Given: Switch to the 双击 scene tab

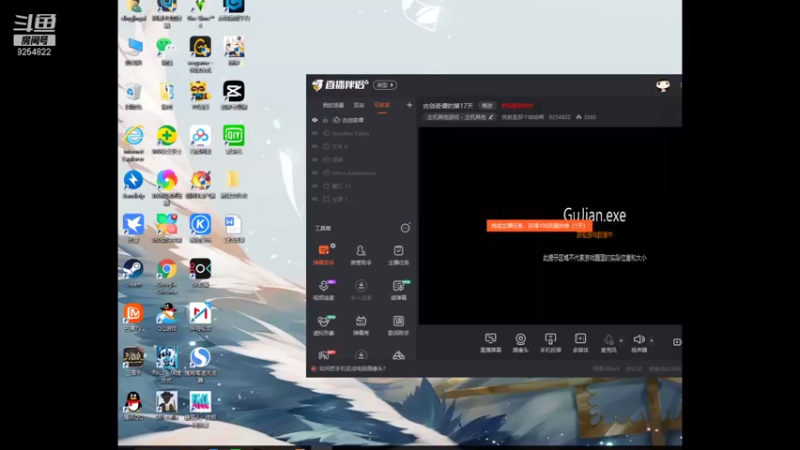Looking at the screenshot, I should click(359, 105).
